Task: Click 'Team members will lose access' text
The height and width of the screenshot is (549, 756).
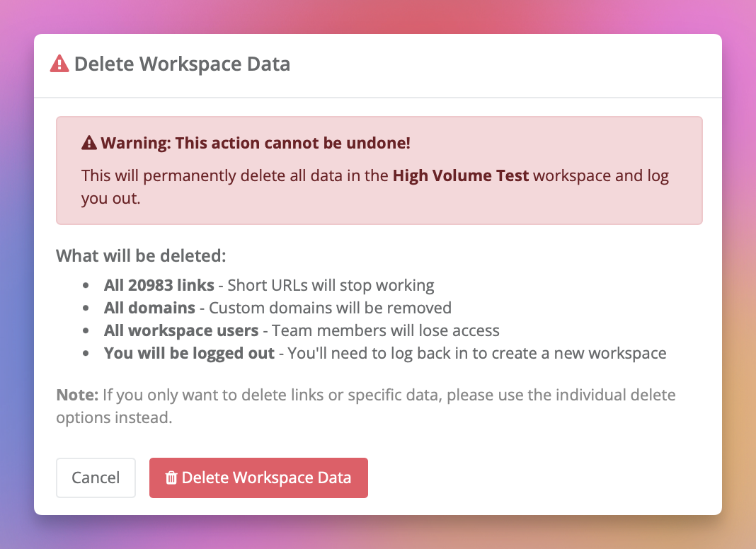Action: click(386, 330)
